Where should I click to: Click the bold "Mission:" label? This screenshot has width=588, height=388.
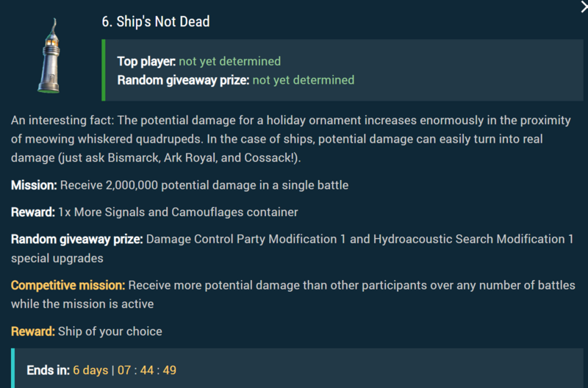(34, 185)
